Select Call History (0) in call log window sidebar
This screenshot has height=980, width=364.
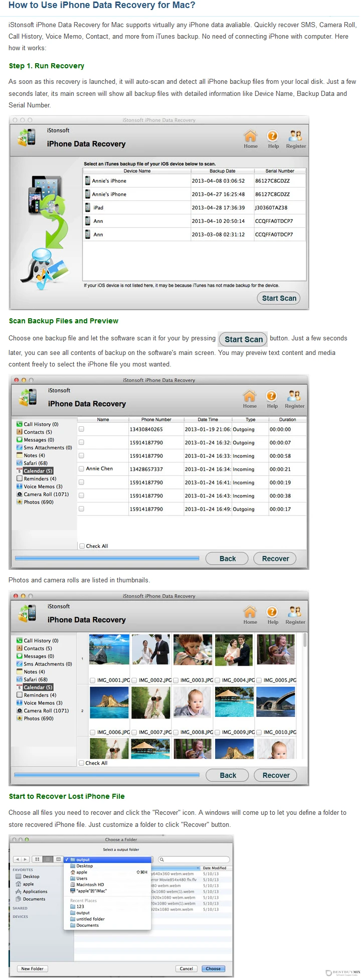[38, 424]
